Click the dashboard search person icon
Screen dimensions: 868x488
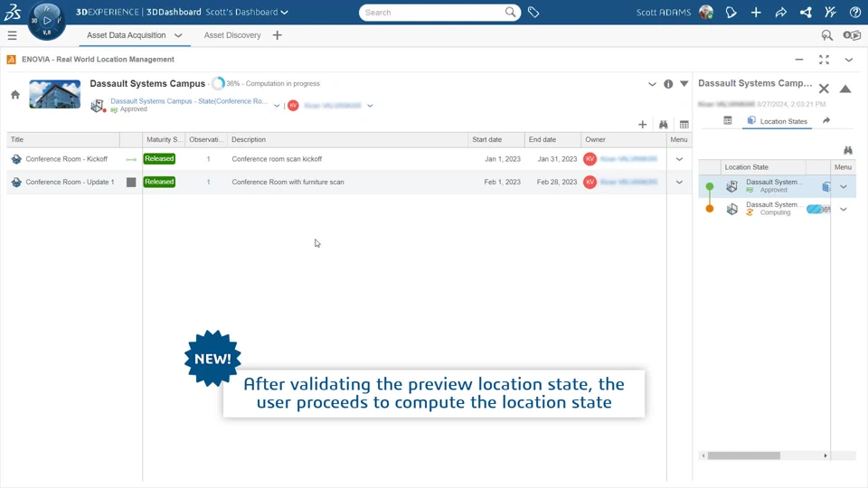coord(827,35)
